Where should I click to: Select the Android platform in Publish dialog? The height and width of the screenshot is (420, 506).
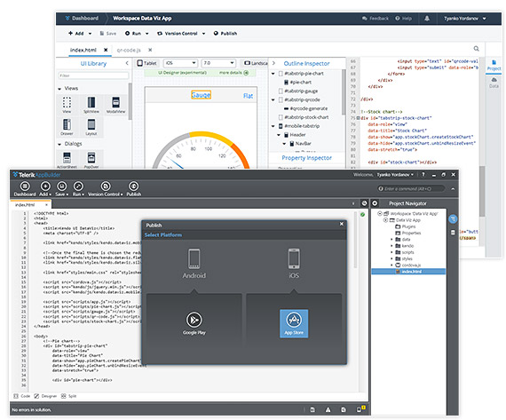coord(194,264)
